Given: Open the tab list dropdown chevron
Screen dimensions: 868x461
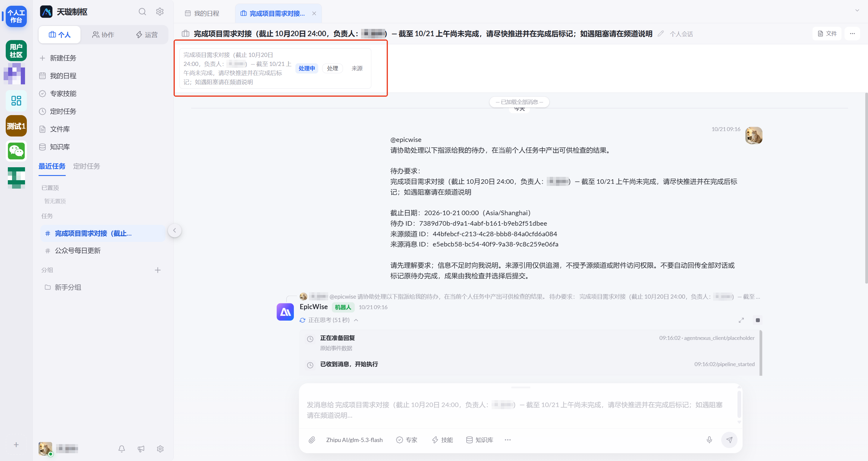Looking at the screenshot, I should [x=857, y=11].
